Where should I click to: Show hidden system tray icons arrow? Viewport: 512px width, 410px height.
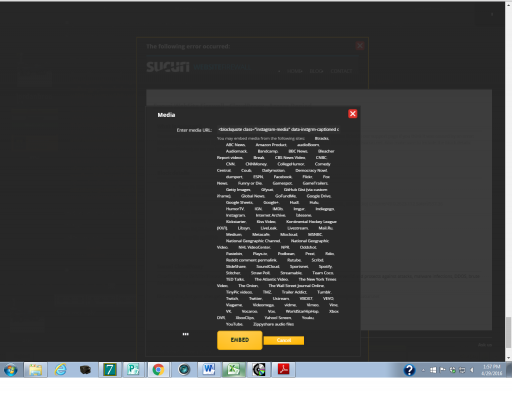[x=423, y=370]
